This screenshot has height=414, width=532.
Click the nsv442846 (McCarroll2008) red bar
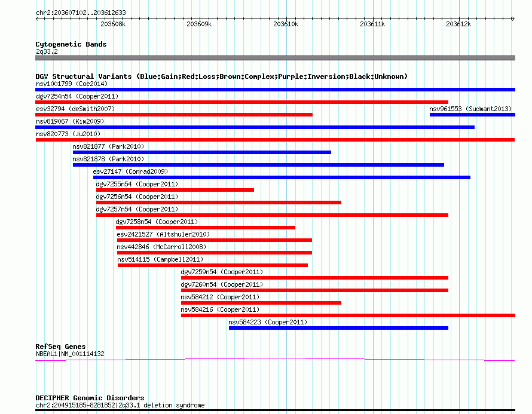click(x=215, y=253)
